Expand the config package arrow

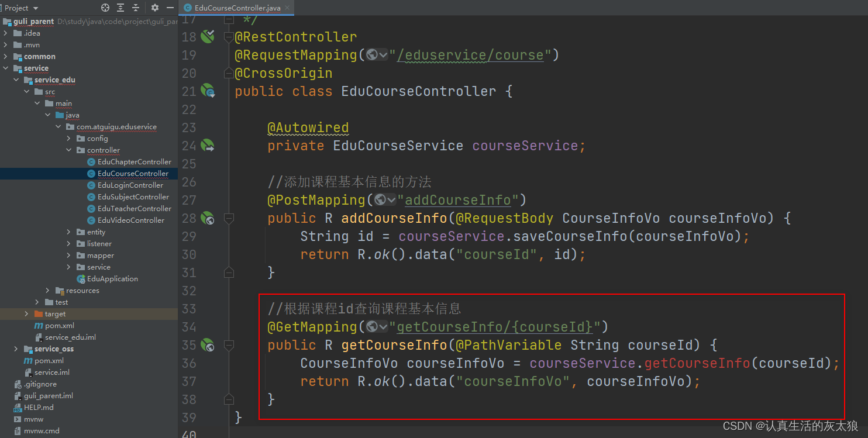click(69, 139)
